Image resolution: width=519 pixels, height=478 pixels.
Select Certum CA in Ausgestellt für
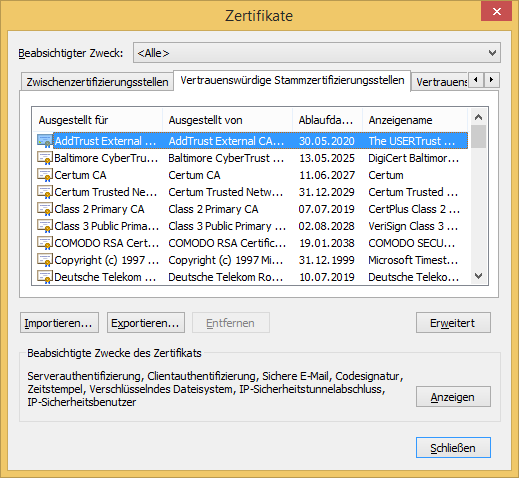point(80,175)
